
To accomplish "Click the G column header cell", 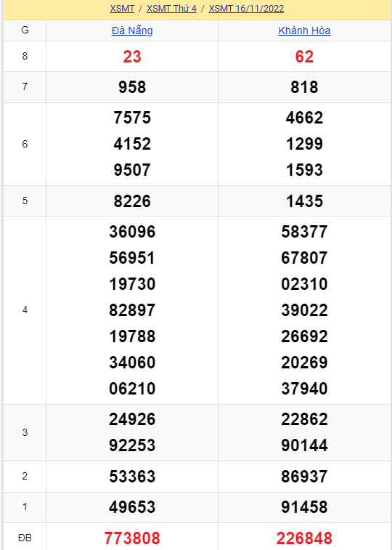I will [25, 31].
